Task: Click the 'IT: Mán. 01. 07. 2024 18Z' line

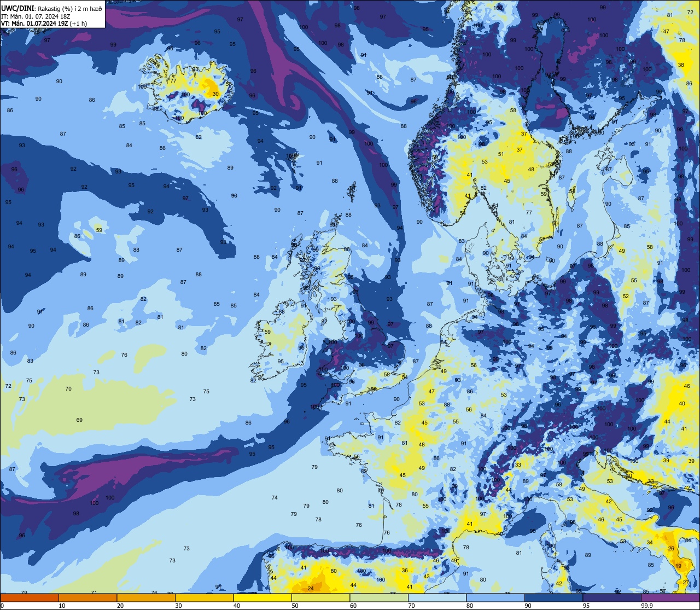Action: click(36, 16)
